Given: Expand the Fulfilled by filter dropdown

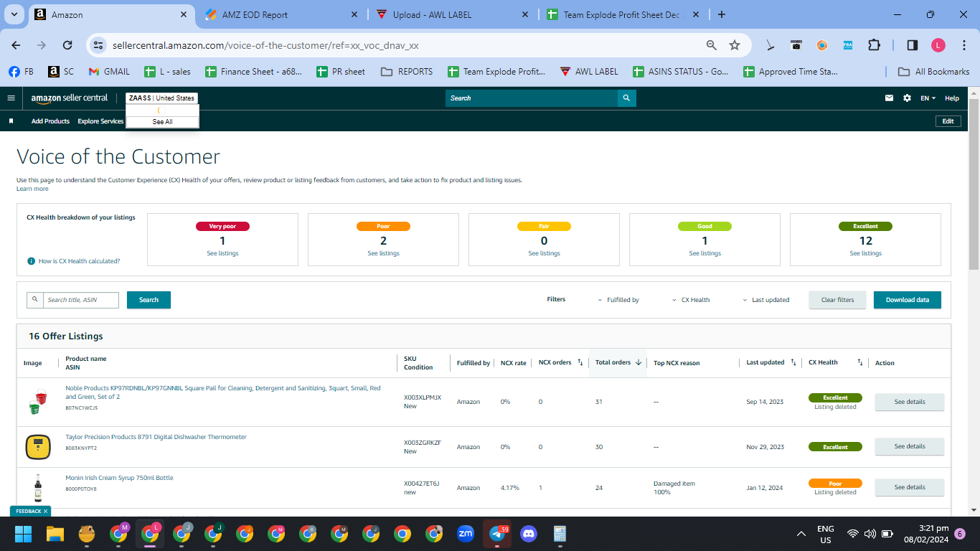Looking at the screenshot, I should (618, 300).
